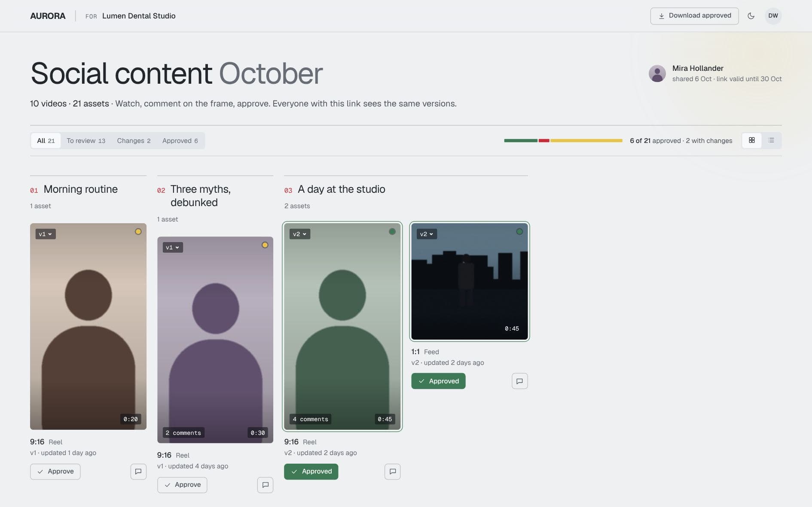
Task: Click the Morning routine heading
Action: (x=81, y=189)
